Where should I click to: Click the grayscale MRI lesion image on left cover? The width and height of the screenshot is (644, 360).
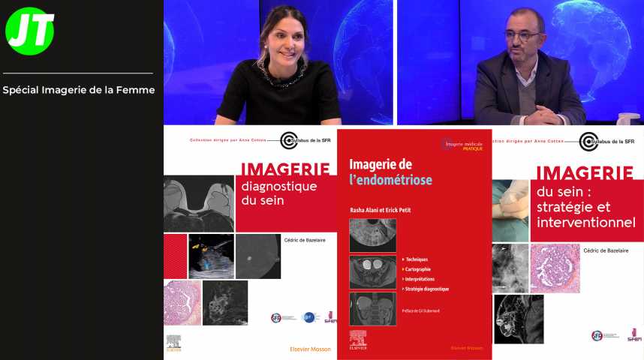pos(225,303)
